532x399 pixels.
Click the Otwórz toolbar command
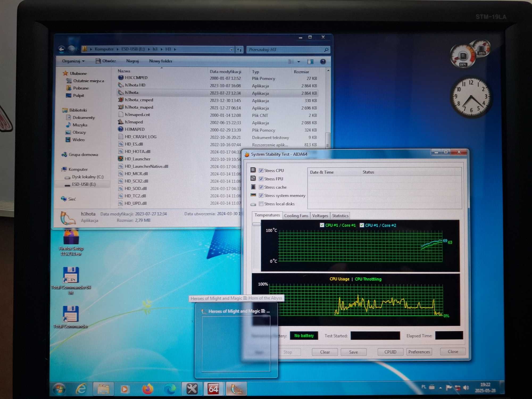pyautogui.click(x=106, y=61)
